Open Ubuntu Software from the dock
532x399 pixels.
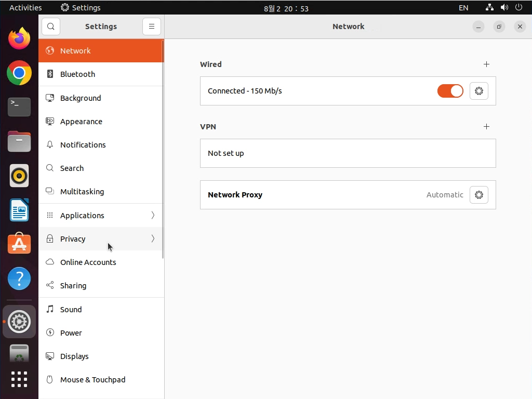[19, 244]
